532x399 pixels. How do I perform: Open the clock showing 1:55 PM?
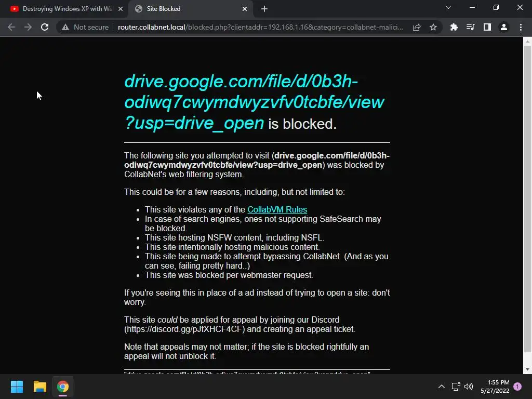[x=495, y=387]
